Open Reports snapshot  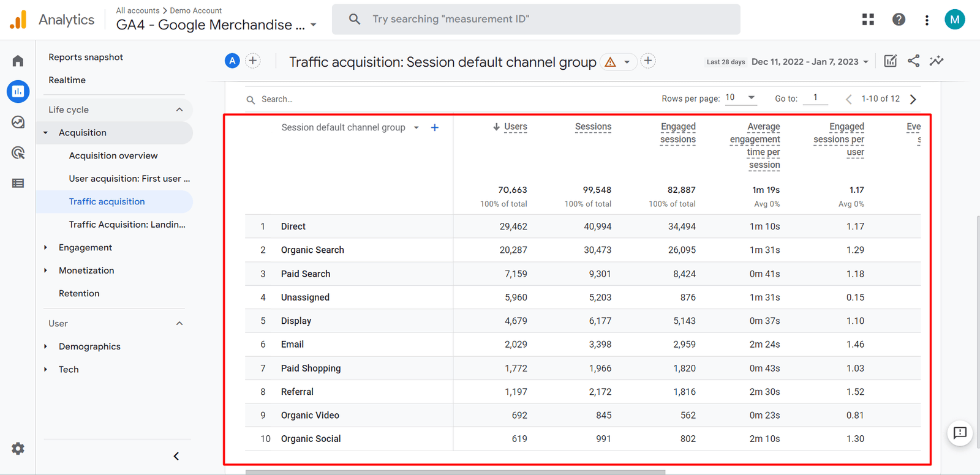86,57
